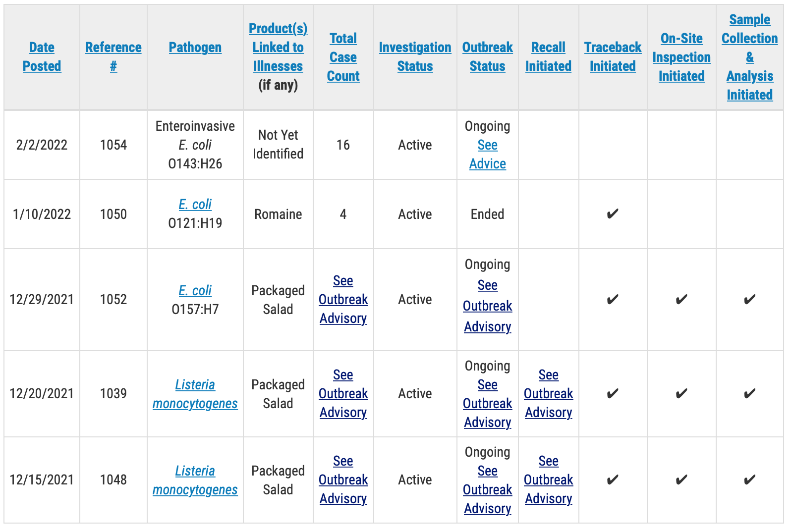Image resolution: width=793 pixels, height=532 pixels.
Task: Click Product(s) Linked to Illnesses header
Action: (x=278, y=48)
